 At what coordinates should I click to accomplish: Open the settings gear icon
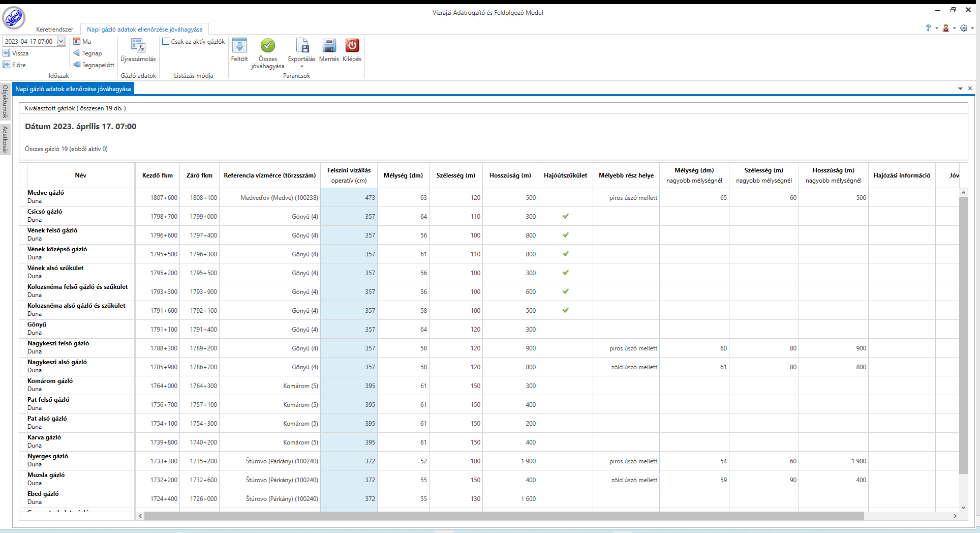click(964, 28)
